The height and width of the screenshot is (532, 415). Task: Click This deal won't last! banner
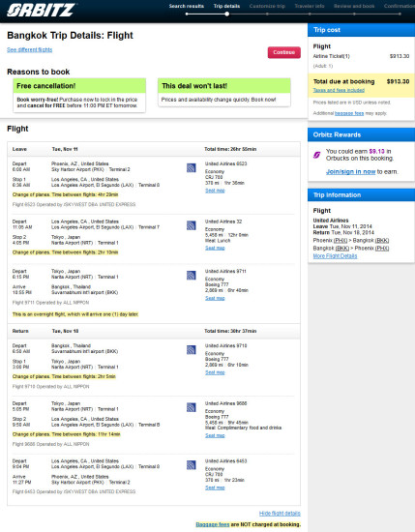(x=224, y=86)
